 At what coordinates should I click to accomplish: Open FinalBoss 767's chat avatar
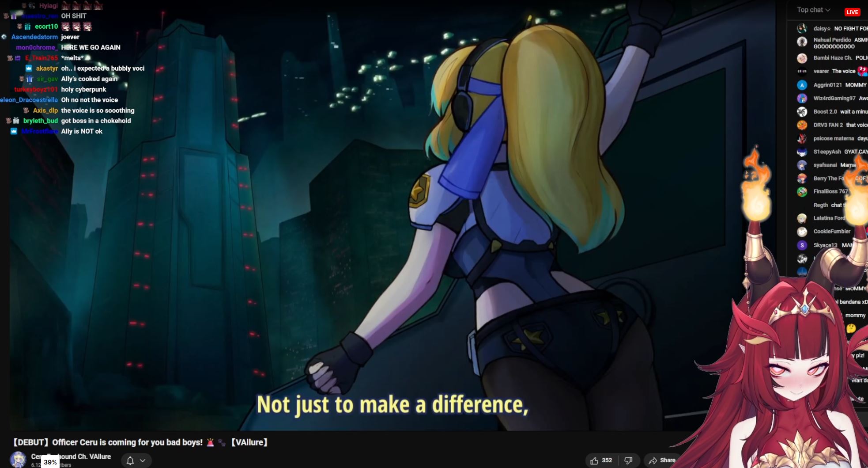click(x=802, y=192)
